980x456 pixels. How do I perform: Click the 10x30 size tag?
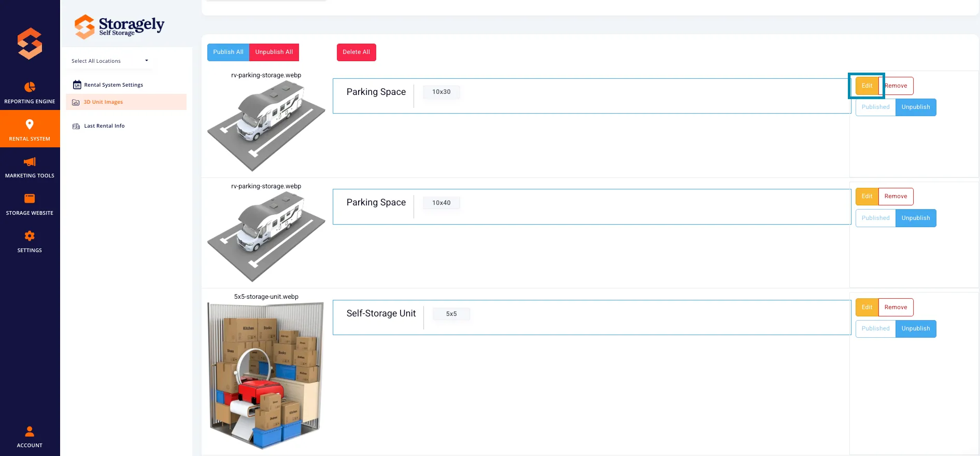click(x=442, y=92)
